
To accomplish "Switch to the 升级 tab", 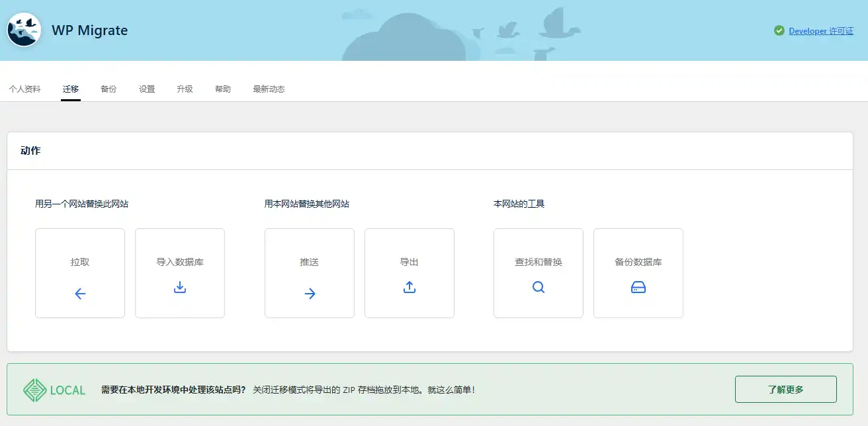I will [x=185, y=87].
